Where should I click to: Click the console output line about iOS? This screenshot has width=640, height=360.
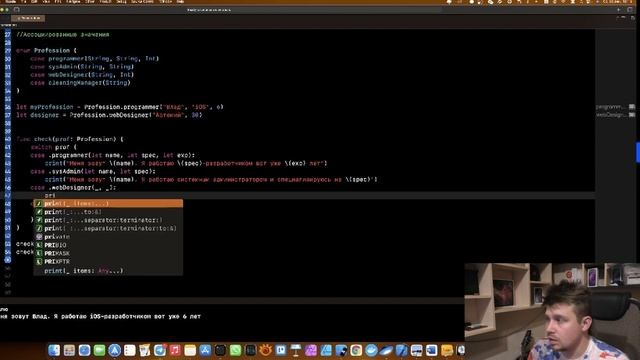[x=100, y=316]
